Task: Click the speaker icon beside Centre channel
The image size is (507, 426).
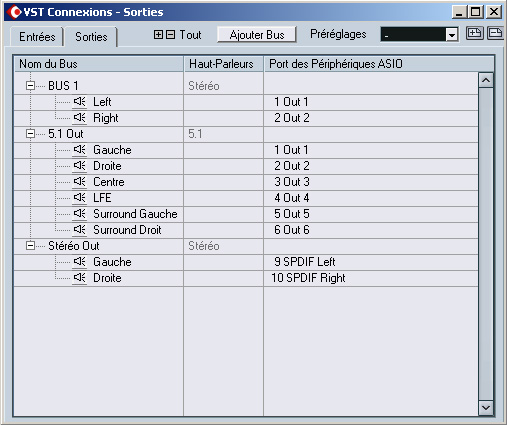Action: [80, 182]
